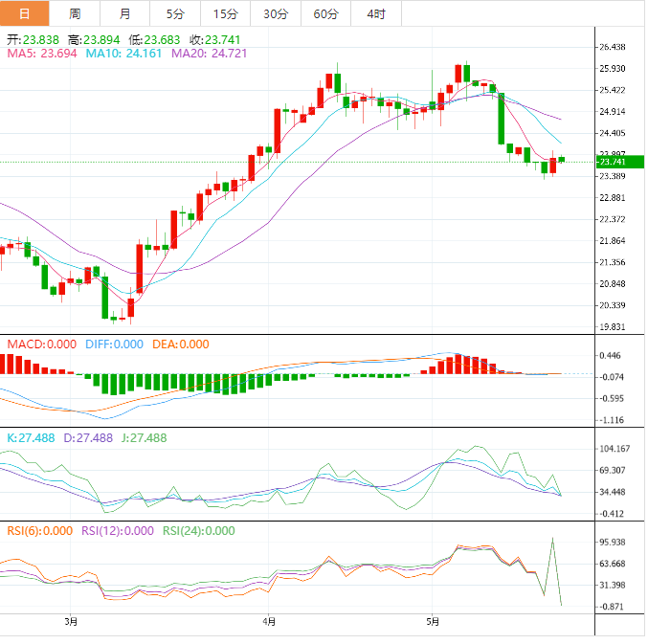
Task: Click the MA10: 24.161 indicator label
Action: [x=123, y=54]
